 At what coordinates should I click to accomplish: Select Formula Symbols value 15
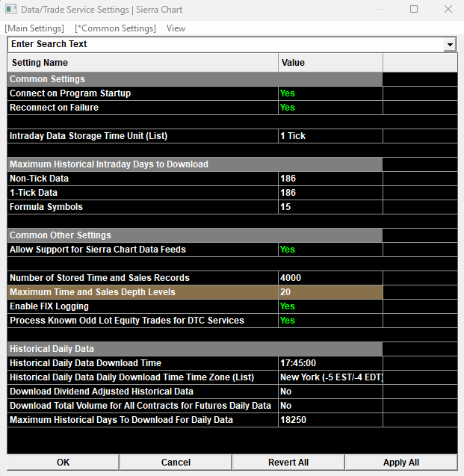(330, 207)
